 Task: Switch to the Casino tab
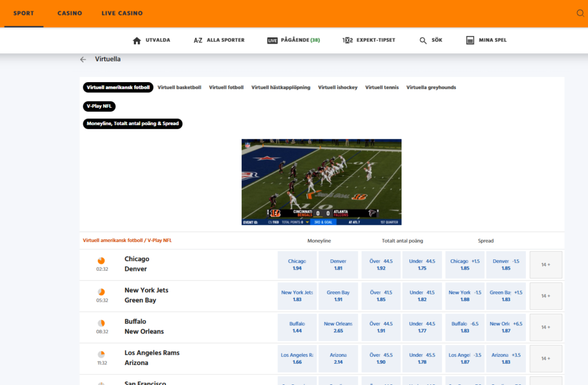69,13
